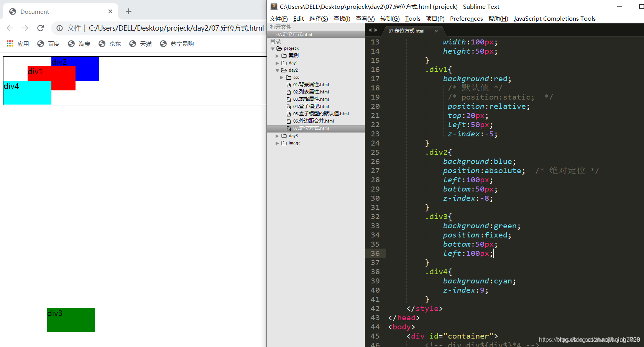The height and width of the screenshot is (347, 644).
Task: Open the 淘宝 bookmark
Action: click(79, 44)
